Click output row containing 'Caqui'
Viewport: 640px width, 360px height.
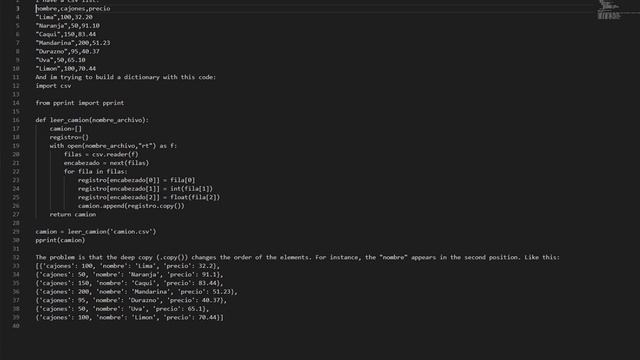[x=129, y=283]
